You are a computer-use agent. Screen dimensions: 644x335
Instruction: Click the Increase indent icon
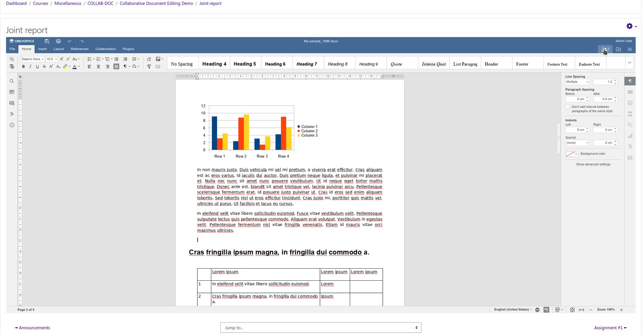click(x=125, y=59)
